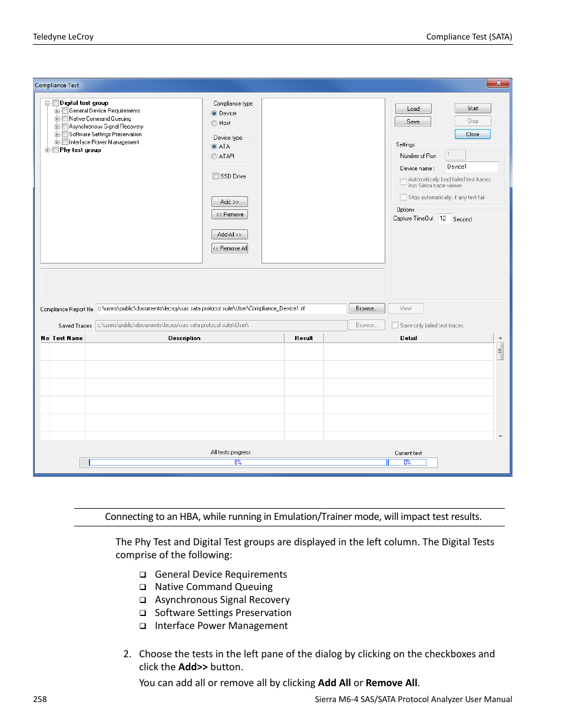Expand Native Command Queuing node
Screen dimensions: 562x728
coord(57,118)
